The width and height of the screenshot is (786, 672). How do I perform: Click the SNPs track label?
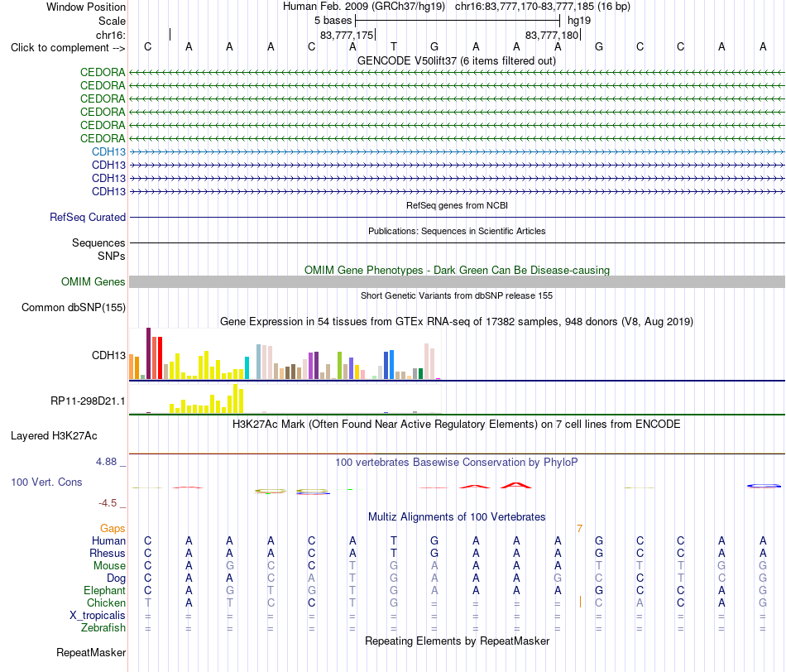112,256
